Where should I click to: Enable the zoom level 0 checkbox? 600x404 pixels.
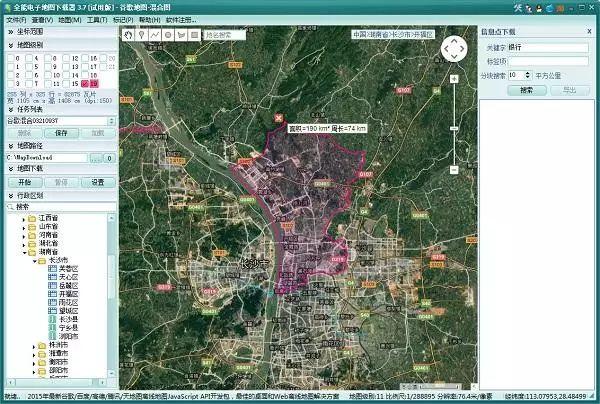click(x=12, y=58)
